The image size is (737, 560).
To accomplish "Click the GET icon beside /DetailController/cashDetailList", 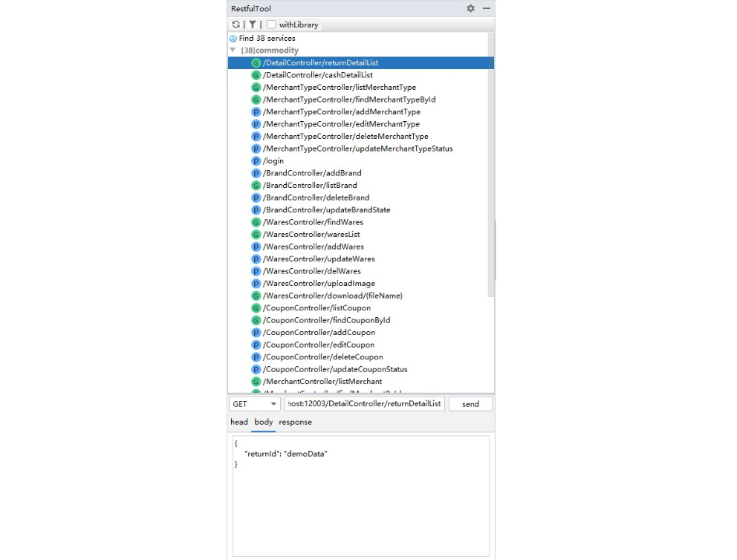I will point(256,74).
